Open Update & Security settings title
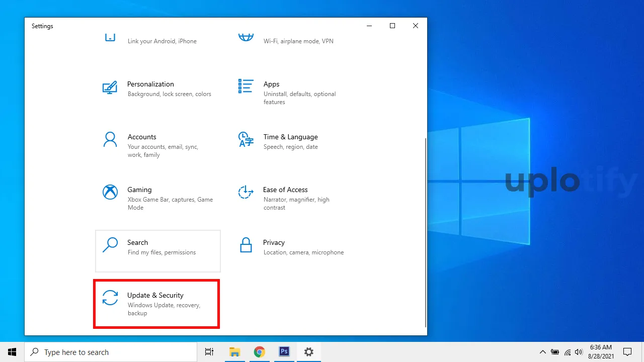This screenshot has width=644, height=362. 155,295
